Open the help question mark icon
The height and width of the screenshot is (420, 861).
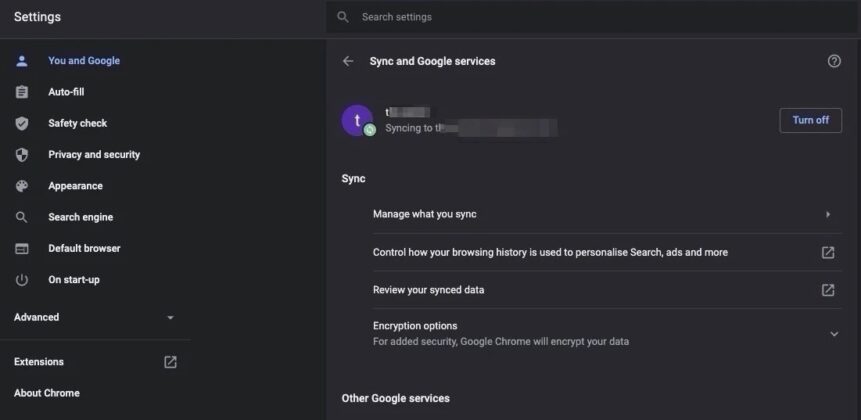pos(834,61)
